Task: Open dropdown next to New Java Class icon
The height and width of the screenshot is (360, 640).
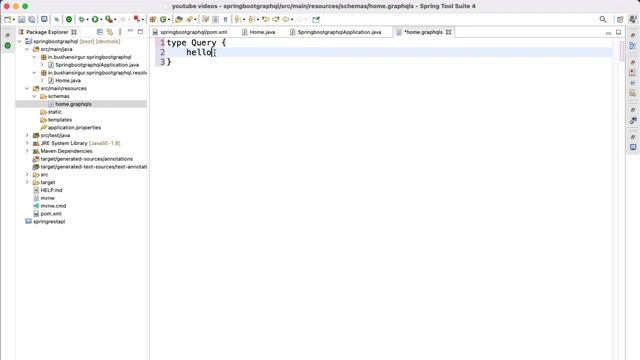Action: 169,20
